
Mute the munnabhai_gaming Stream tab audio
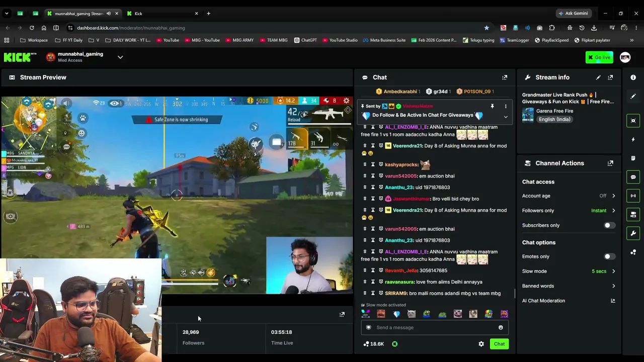pyautogui.click(x=109, y=14)
